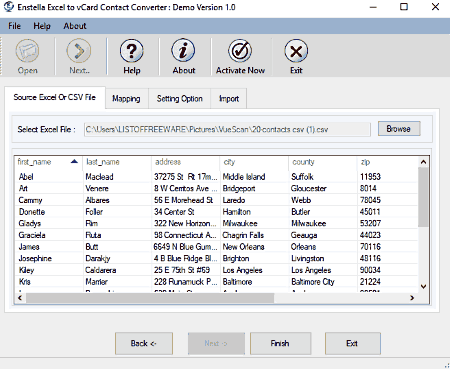Switch to the Mapping tab
Image resolution: width=450 pixels, height=369 pixels.
[126, 99]
